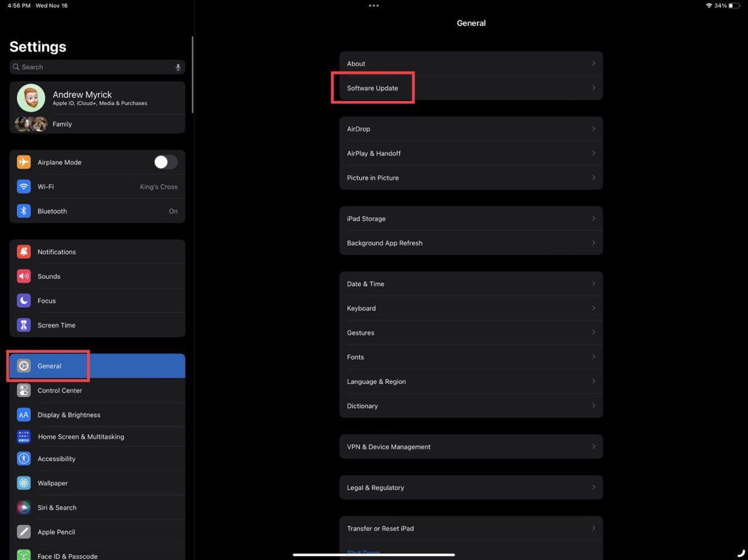Toggle the Airplane Mode switch

[165, 162]
